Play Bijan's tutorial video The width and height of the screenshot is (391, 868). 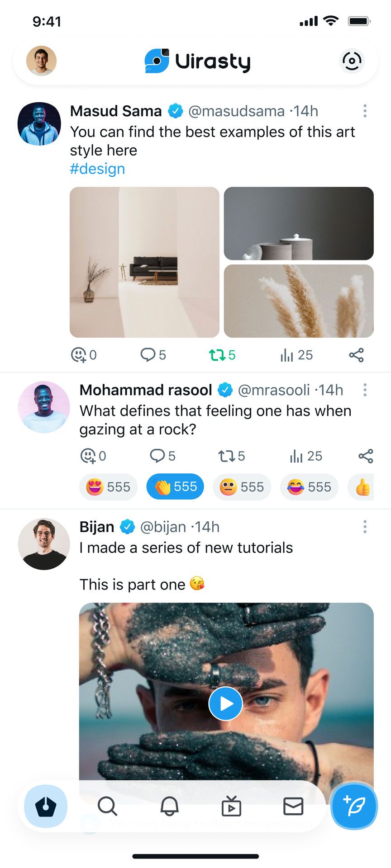225,703
